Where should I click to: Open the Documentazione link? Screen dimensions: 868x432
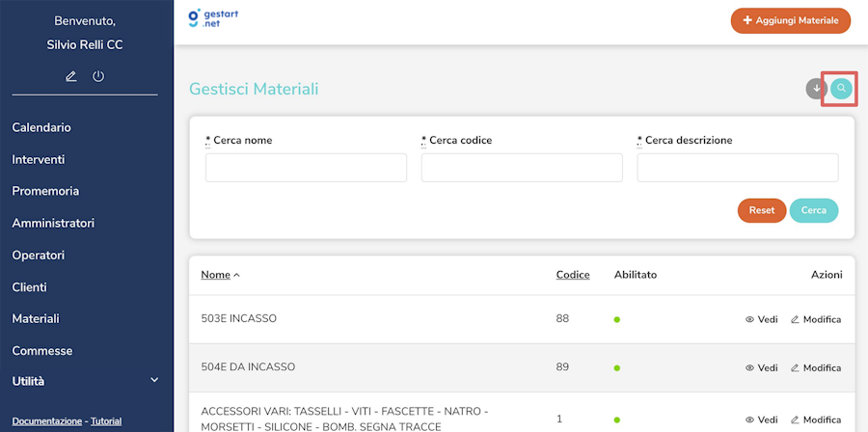46,421
